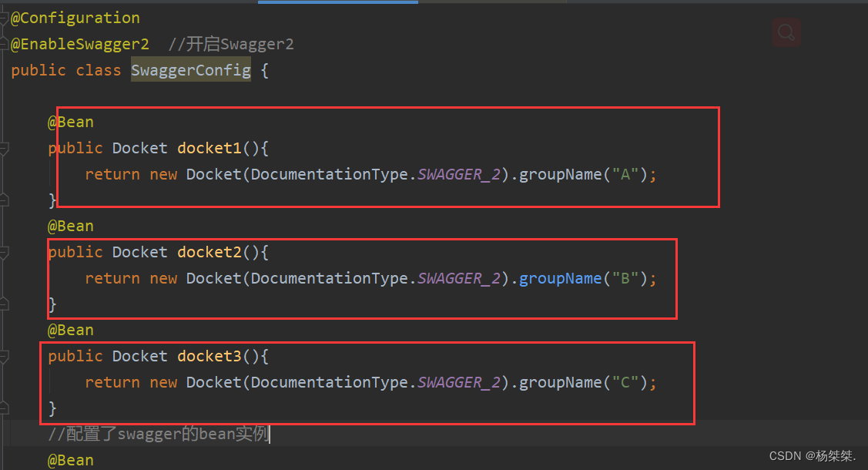Click DocumentationType in docket2 return line
Viewport: 868px width, 470px height.
click(x=330, y=278)
